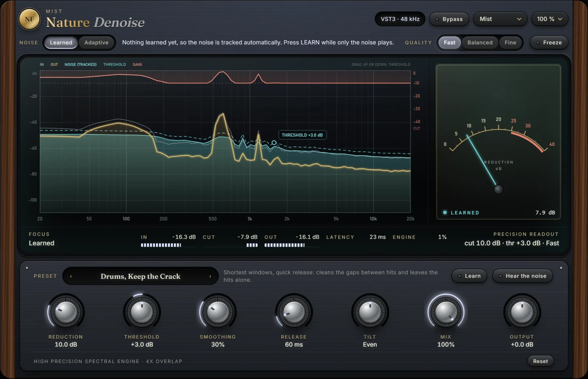This screenshot has width=588, height=379.
Task: Go to the previous preset arrow
Action: (71, 276)
